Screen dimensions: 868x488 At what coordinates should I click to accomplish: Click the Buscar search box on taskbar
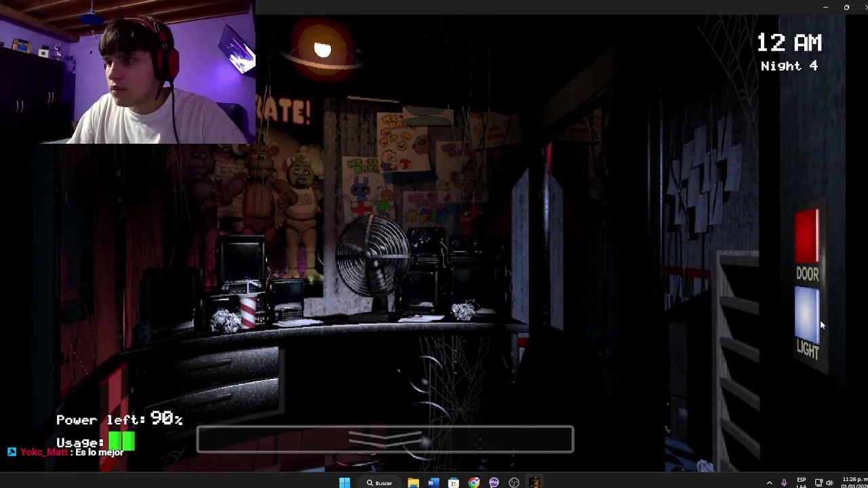click(380, 483)
